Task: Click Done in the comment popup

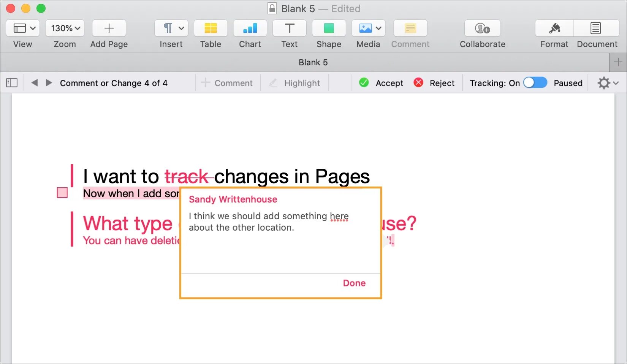Action: click(x=354, y=283)
